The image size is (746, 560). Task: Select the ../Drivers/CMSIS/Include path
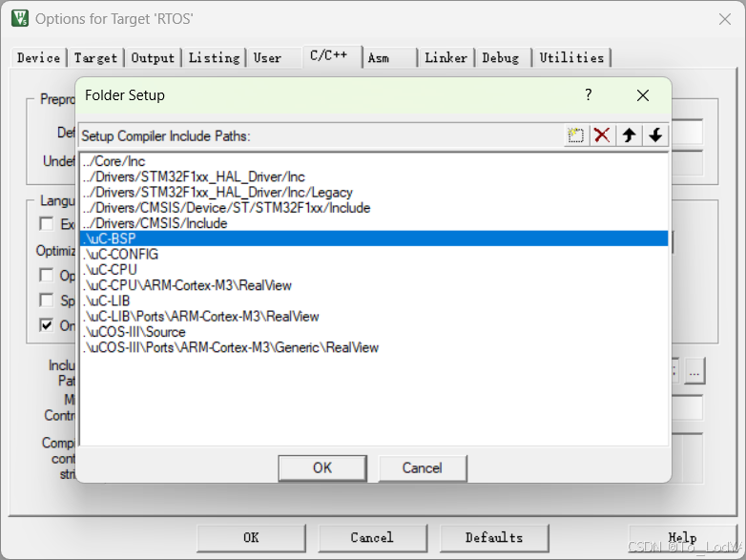[x=374, y=223]
